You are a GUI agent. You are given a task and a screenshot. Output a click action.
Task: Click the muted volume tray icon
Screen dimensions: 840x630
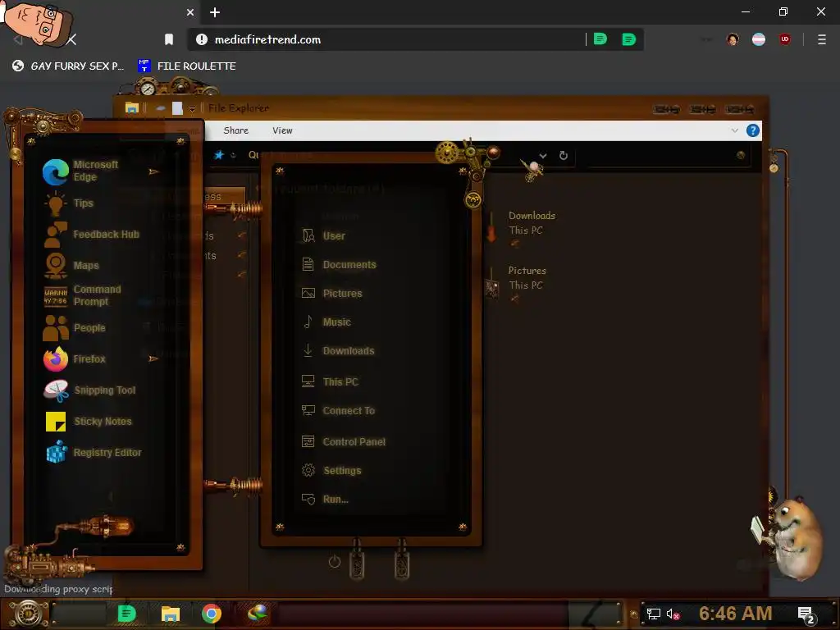point(673,614)
